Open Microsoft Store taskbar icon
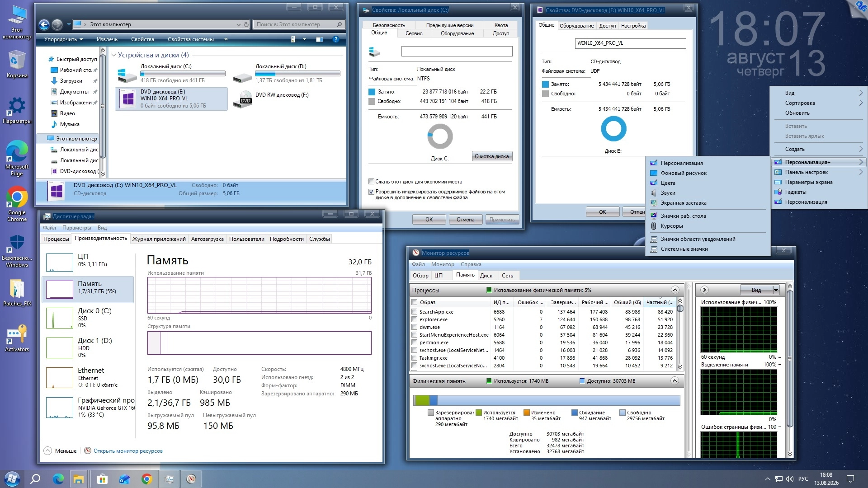 click(x=102, y=479)
